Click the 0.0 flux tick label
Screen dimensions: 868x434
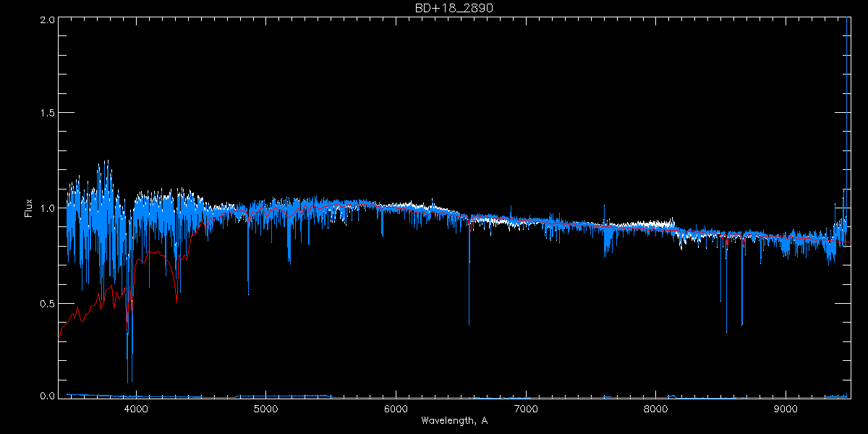coord(47,396)
